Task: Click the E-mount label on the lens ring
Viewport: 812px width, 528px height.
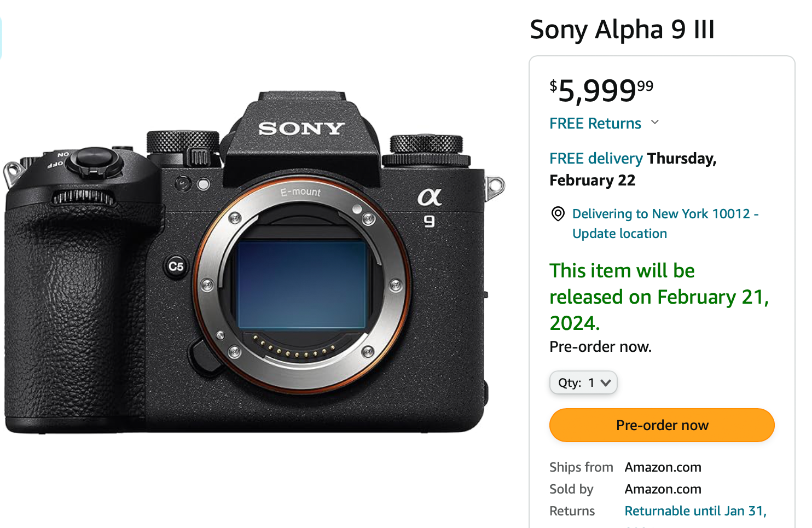Action: [300, 193]
